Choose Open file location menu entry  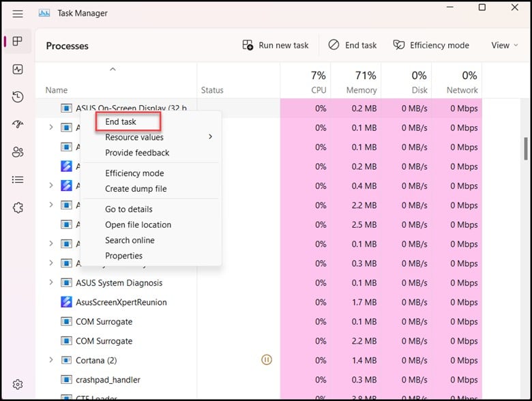[138, 224]
